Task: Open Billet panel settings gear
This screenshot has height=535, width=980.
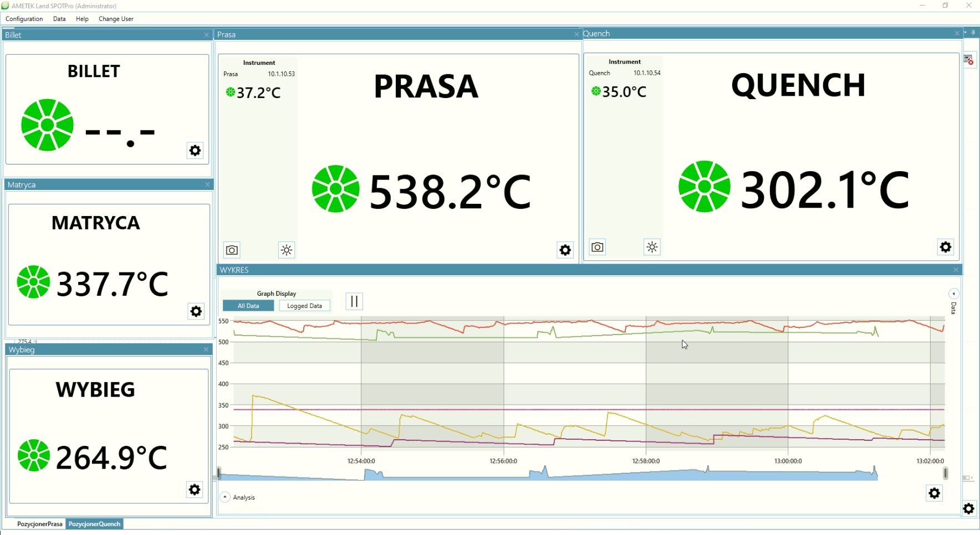Action: (x=195, y=151)
